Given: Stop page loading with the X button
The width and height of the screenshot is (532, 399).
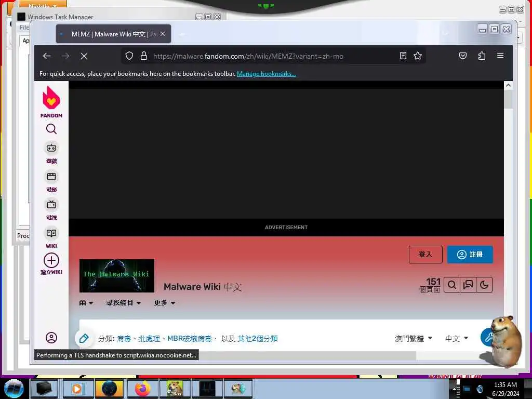Looking at the screenshot, I should 84,56.
